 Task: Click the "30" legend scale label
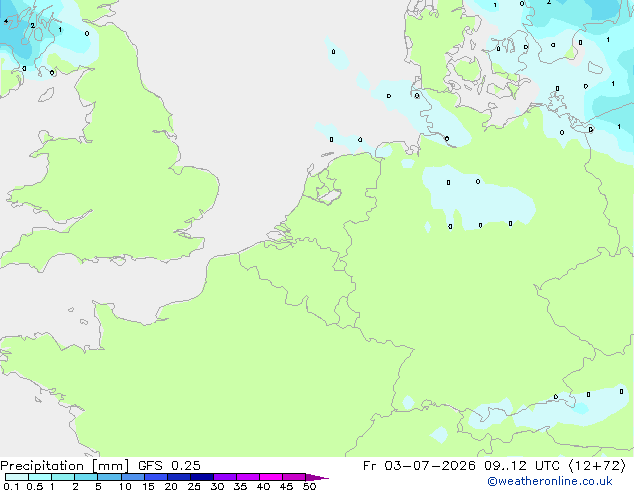(217, 486)
